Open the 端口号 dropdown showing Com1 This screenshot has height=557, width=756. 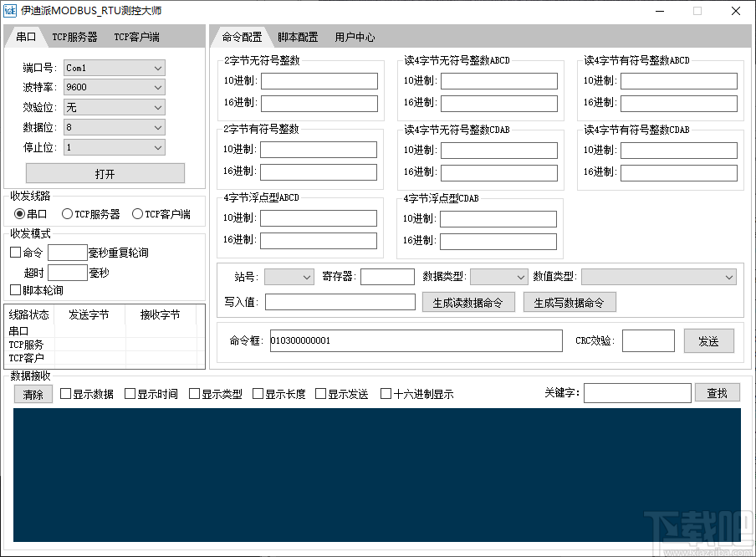click(x=114, y=68)
